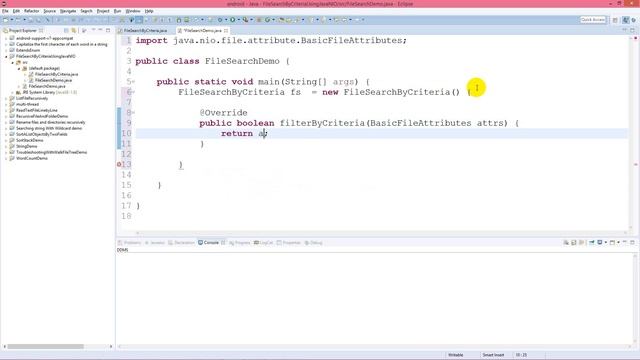This screenshot has height=360, width=640.
Task: Open the Run menu
Action: point(117,11)
